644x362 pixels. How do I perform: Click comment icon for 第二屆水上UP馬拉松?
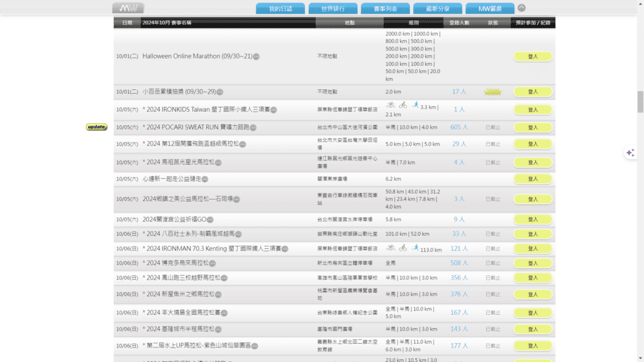(255, 346)
